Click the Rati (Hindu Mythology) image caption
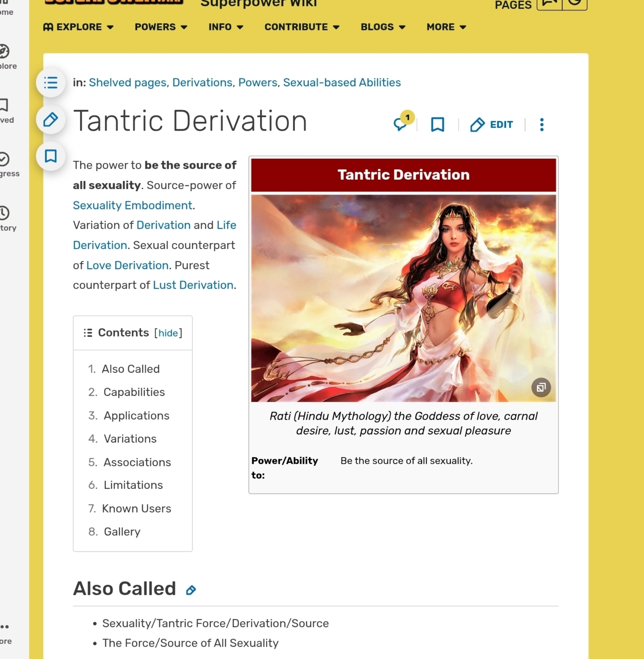Screen dimensions: 644x659 tap(404, 423)
